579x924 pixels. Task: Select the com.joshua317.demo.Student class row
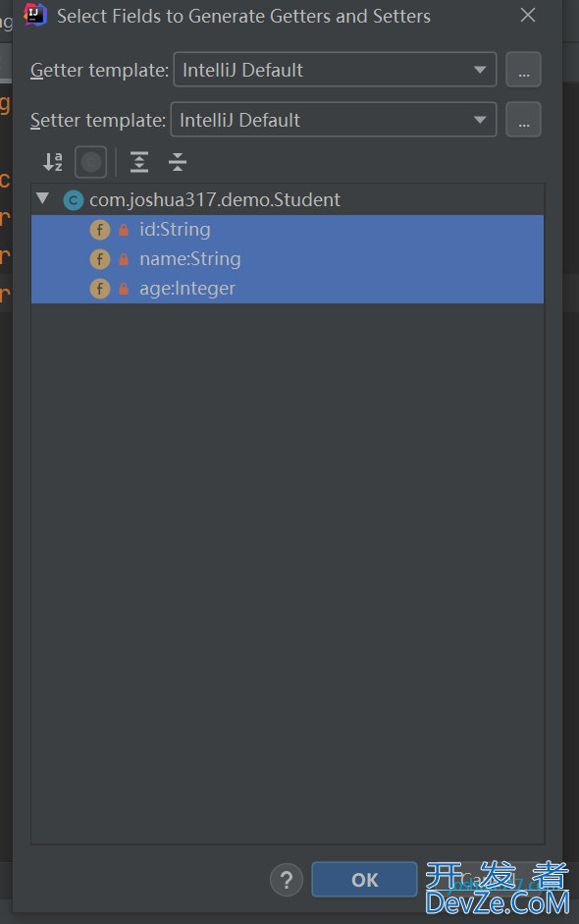288,199
